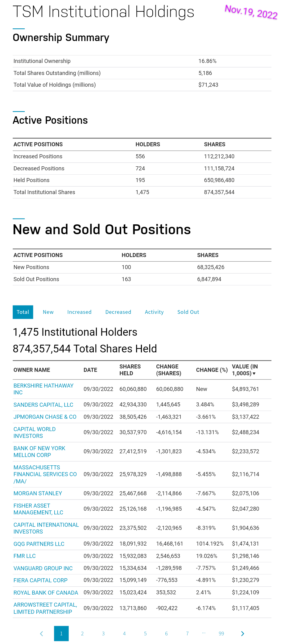Click the pagination ellipsis
This screenshot has height=644, width=281.
pyautogui.click(x=204, y=633)
